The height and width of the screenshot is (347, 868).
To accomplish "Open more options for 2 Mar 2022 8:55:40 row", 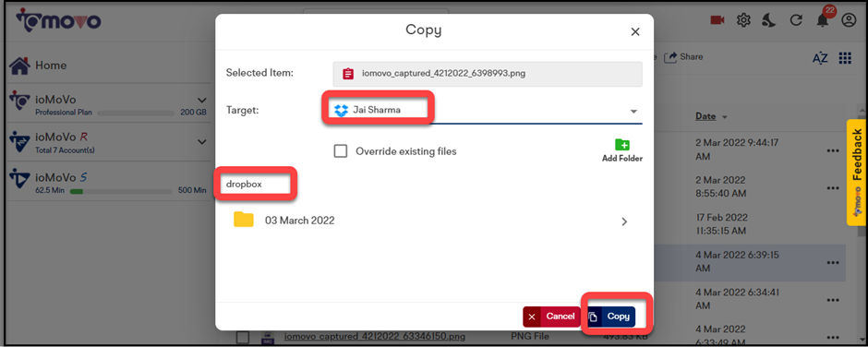I will (833, 187).
